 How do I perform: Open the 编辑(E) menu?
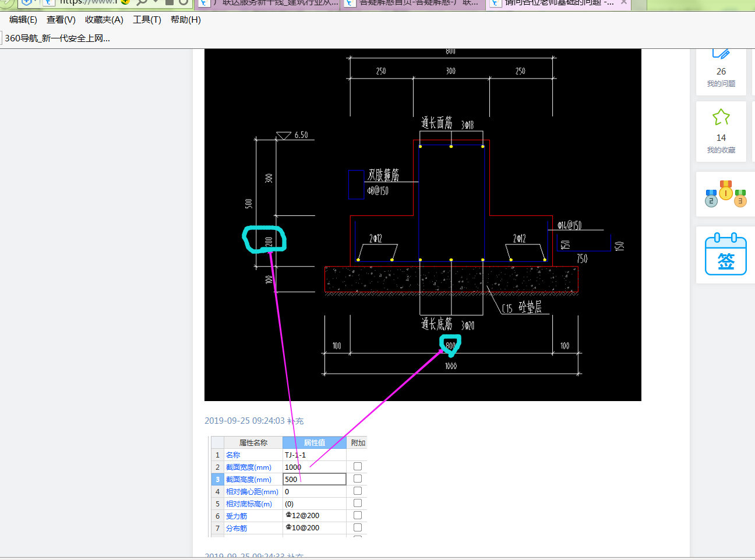pos(23,20)
